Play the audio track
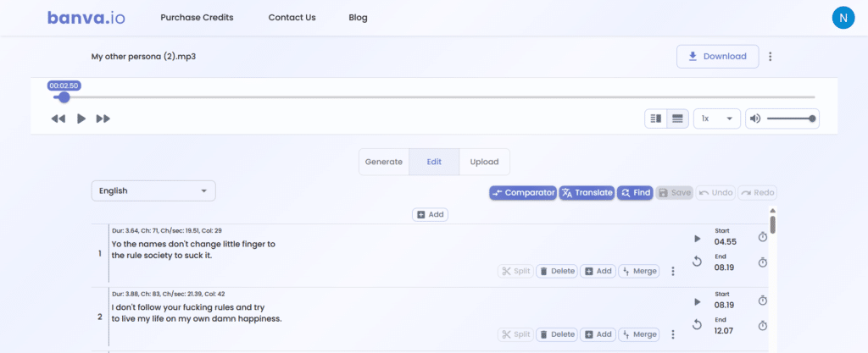The image size is (868, 353). 81,119
